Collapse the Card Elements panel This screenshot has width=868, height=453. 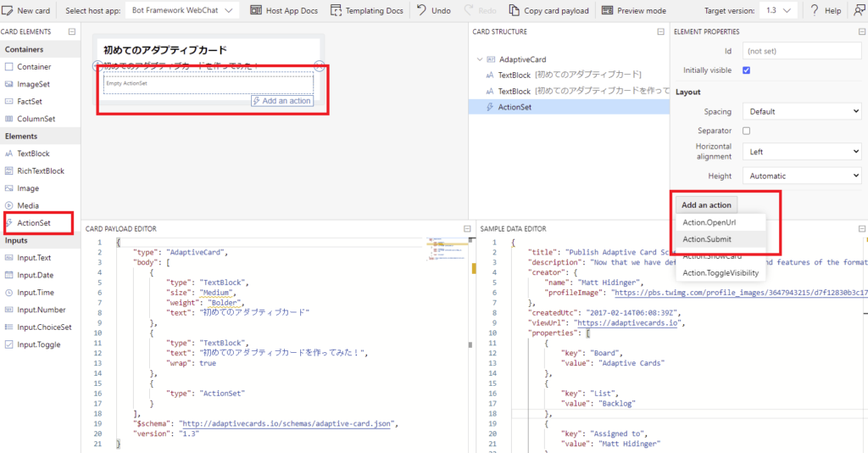[x=72, y=32]
